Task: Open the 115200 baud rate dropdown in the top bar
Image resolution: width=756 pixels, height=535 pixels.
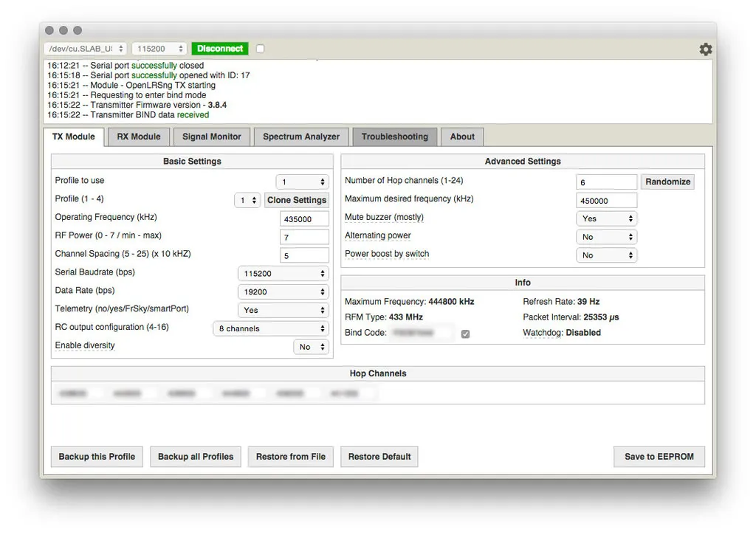Action: tap(159, 49)
